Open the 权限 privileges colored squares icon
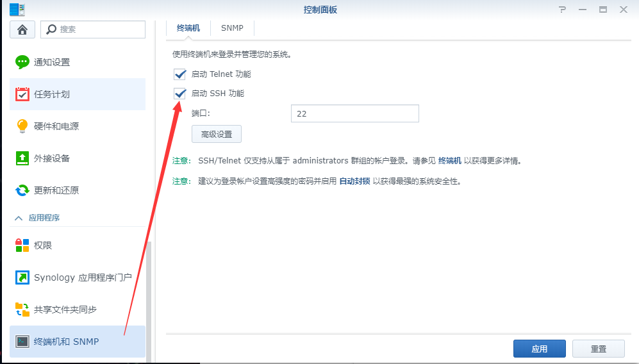639x364 pixels. point(22,245)
